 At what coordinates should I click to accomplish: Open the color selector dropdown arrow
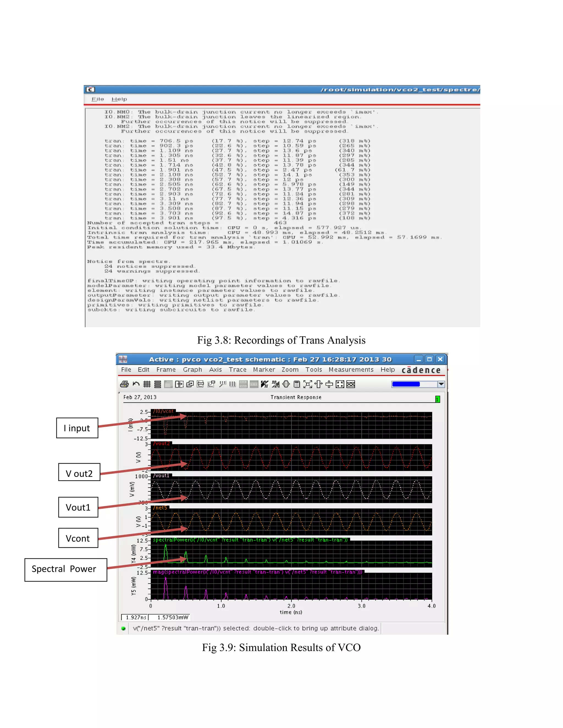(441, 384)
